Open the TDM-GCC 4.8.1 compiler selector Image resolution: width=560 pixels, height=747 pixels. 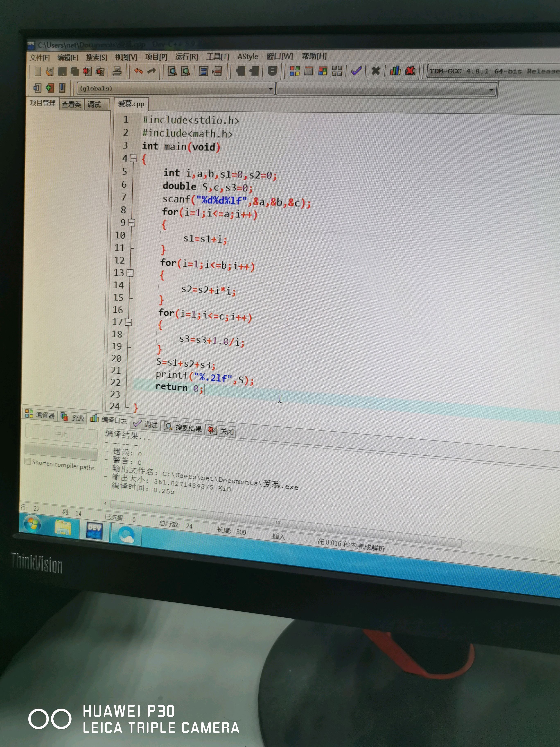click(x=493, y=71)
